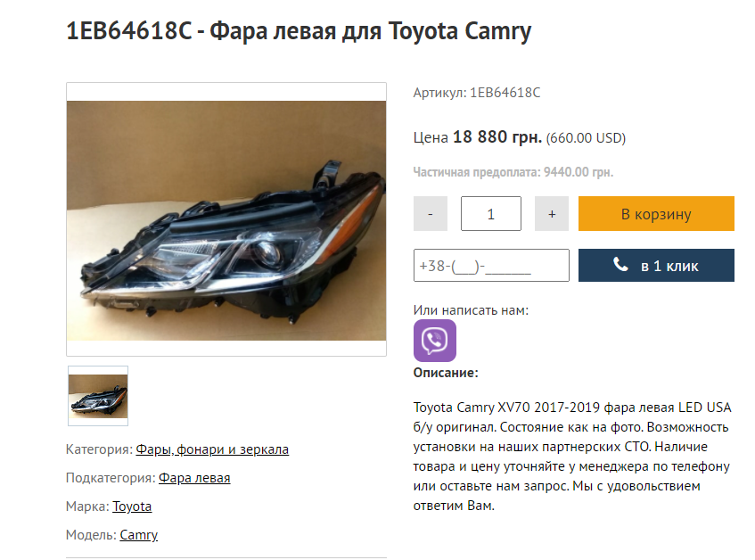Image resolution: width=755 pixels, height=560 pixels.
Task: Increase quantity with plus button
Action: click(x=552, y=213)
